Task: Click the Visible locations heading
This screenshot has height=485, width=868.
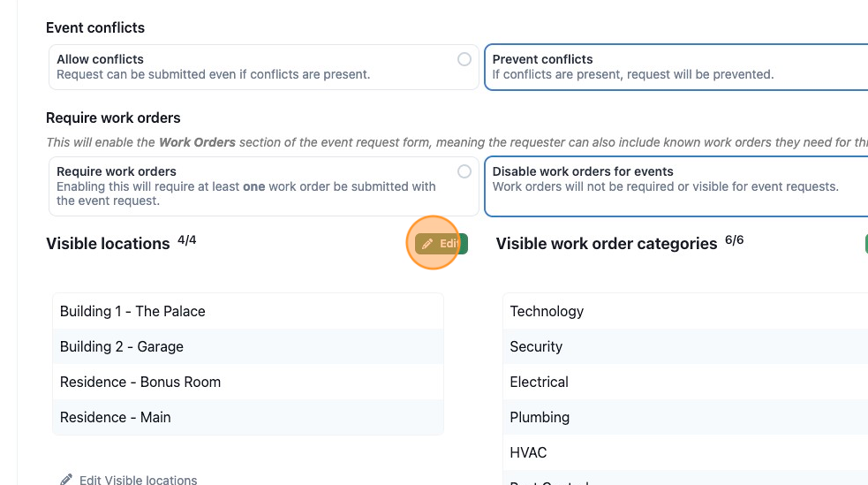Action: (x=108, y=244)
